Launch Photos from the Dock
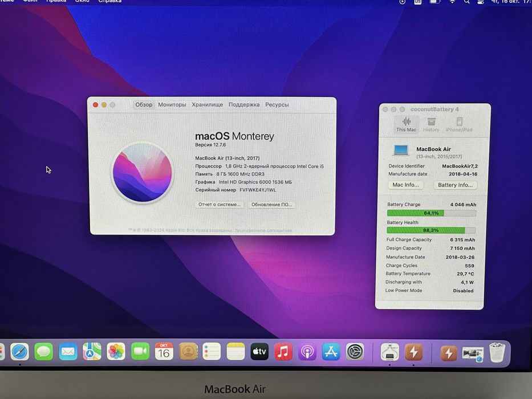 (116, 352)
